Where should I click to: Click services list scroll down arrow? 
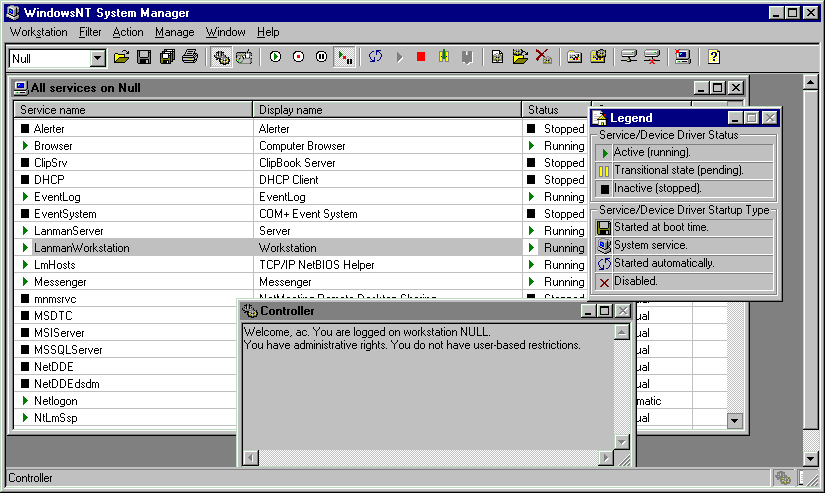click(x=735, y=420)
